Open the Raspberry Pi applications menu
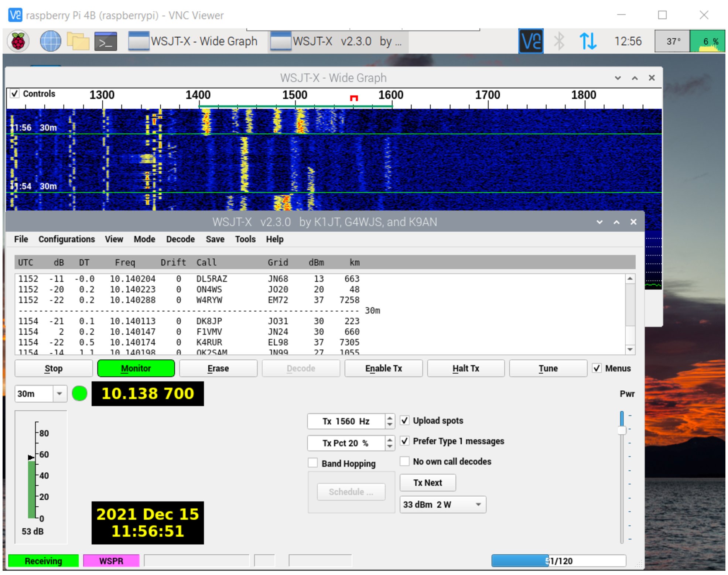The width and height of the screenshot is (728, 575). [18, 41]
